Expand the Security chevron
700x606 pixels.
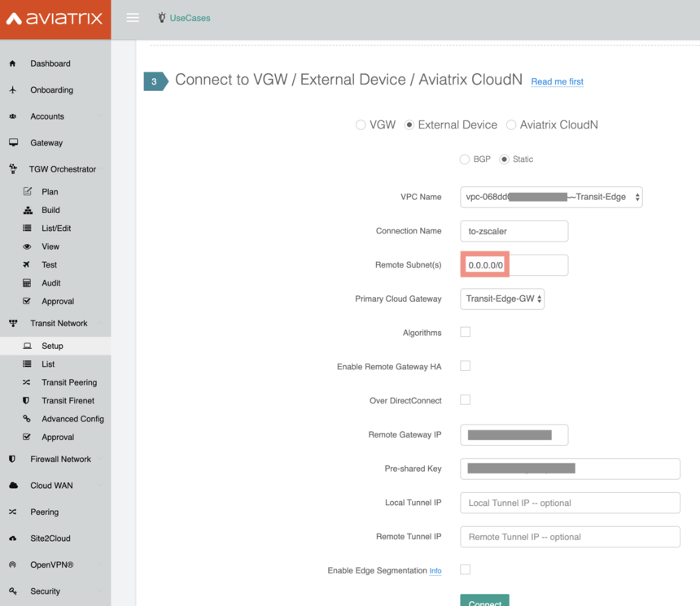100,591
